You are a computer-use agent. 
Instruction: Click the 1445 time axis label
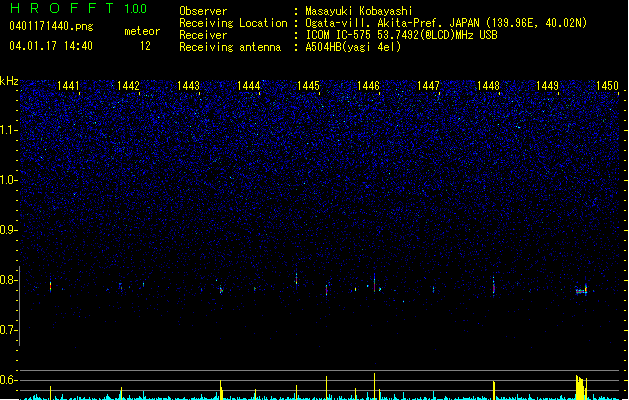(308, 86)
